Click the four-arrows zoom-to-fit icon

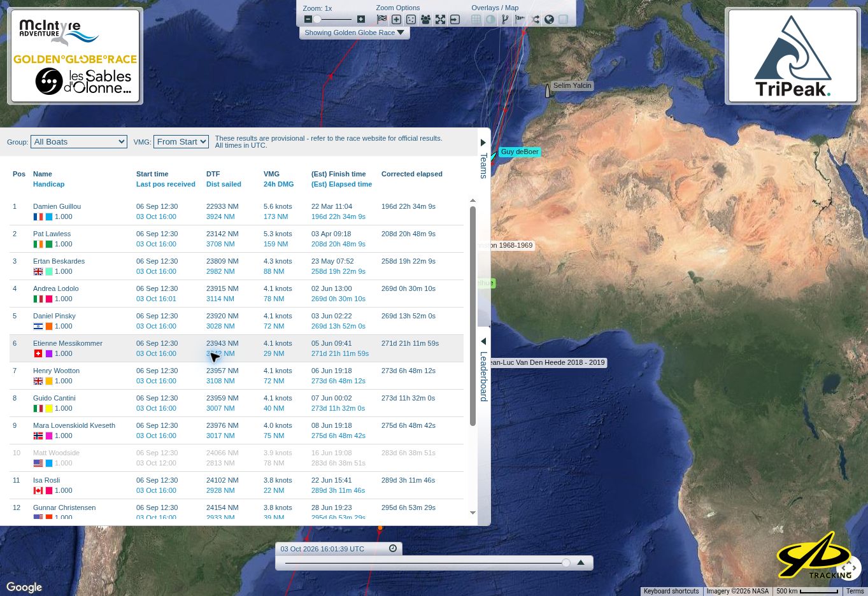(440, 20)
